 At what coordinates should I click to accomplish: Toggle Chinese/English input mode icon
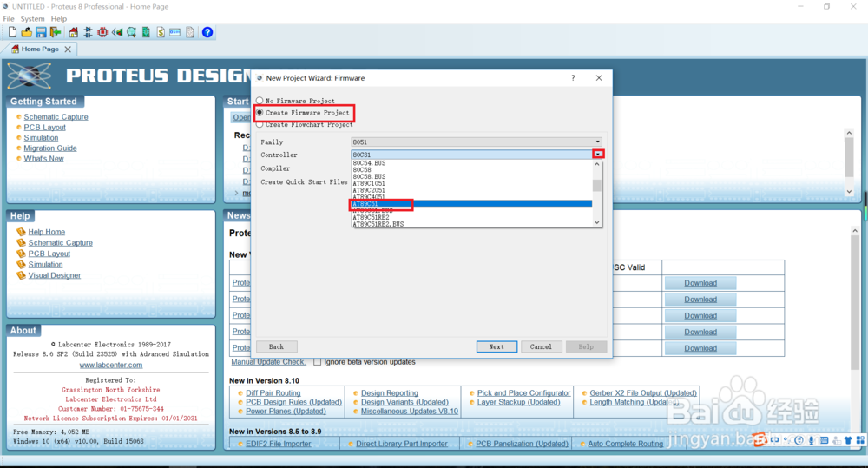[x=774, y=440]
